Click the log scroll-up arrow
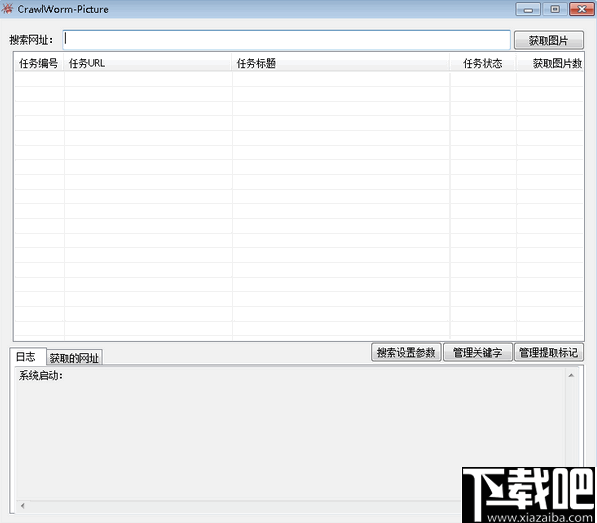 click(571, 375)
